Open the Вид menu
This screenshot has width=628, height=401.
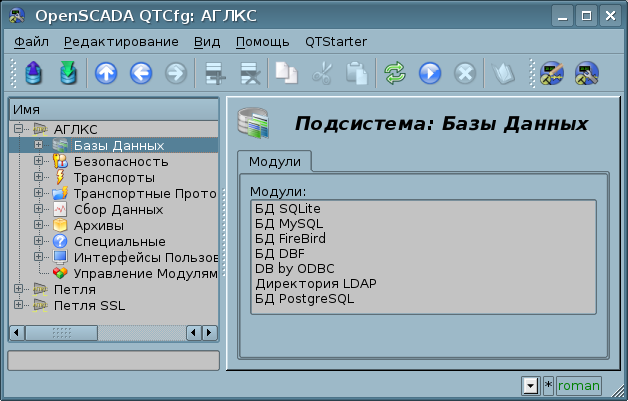pyautogui.click(x=207, y=42)
